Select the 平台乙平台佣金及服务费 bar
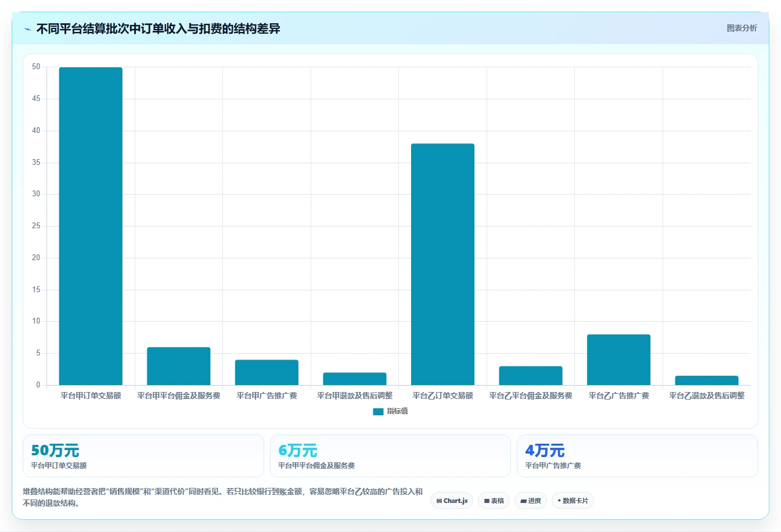Screen dimensions: 781x532 pyautogui.click(x=531, y=376)
